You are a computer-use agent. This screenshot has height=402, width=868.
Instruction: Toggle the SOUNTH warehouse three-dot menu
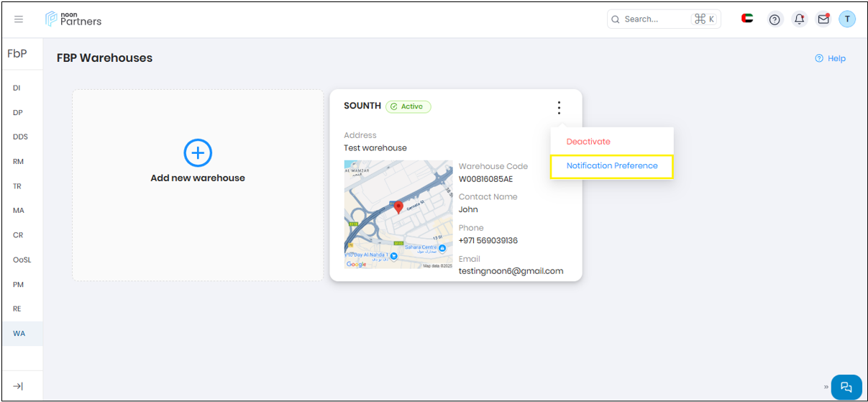coord(559,107)
